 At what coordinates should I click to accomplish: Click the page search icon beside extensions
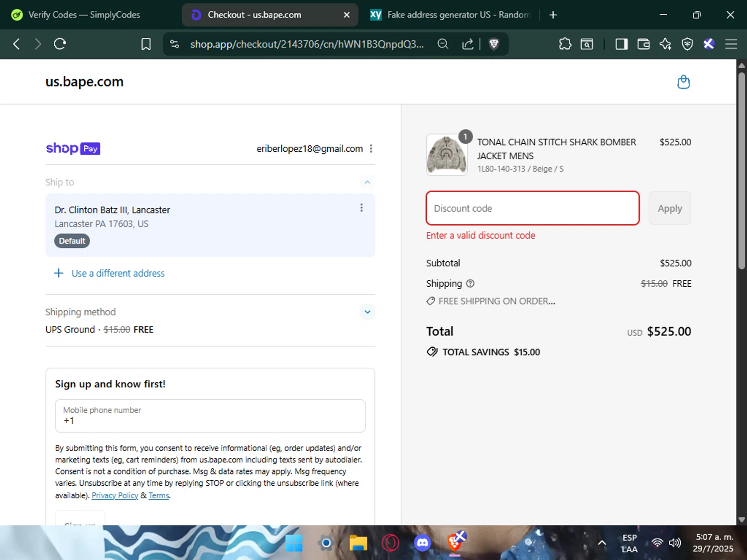click(587, 44)
